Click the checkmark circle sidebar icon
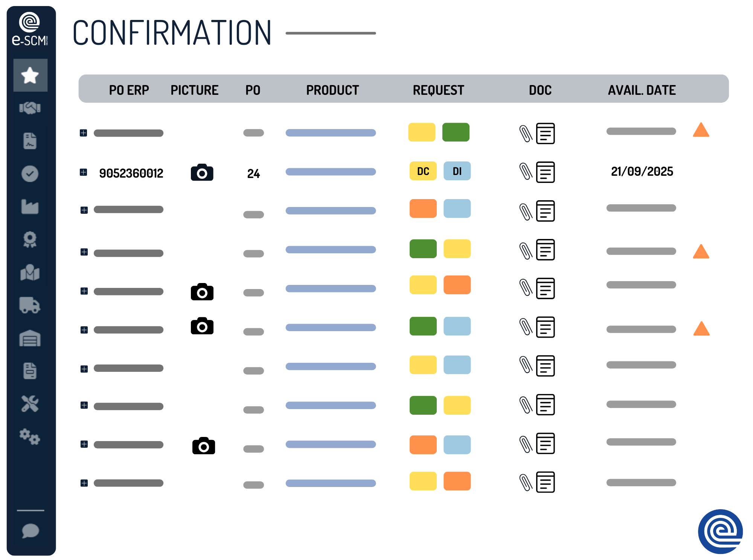The width and height of the screenshot is (753, 560). click(30, 174)
